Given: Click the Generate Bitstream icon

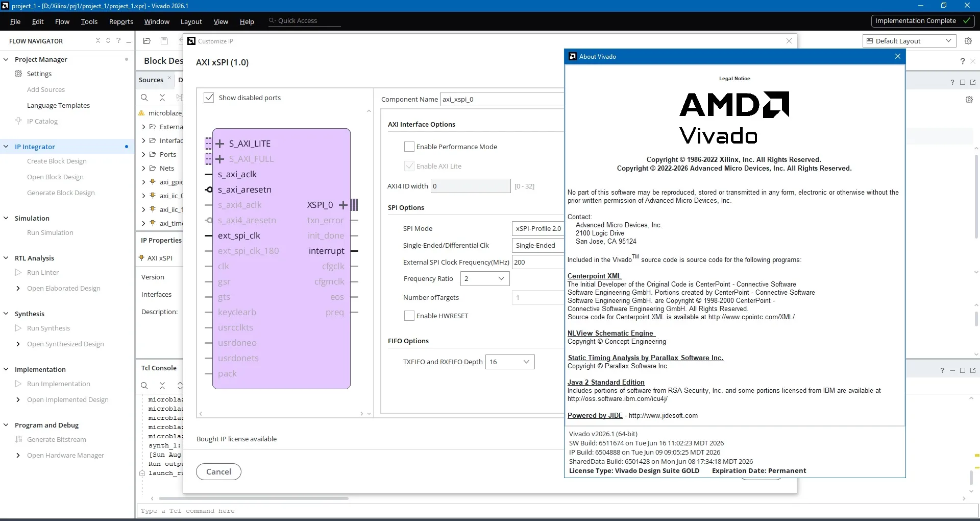Looking at the screenshot, I should pos(19,439).
